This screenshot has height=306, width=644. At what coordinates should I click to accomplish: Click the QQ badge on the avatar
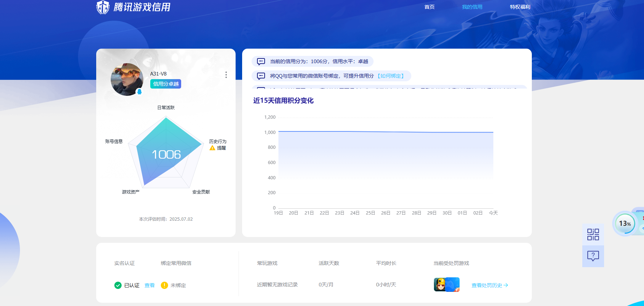(139, 91)
